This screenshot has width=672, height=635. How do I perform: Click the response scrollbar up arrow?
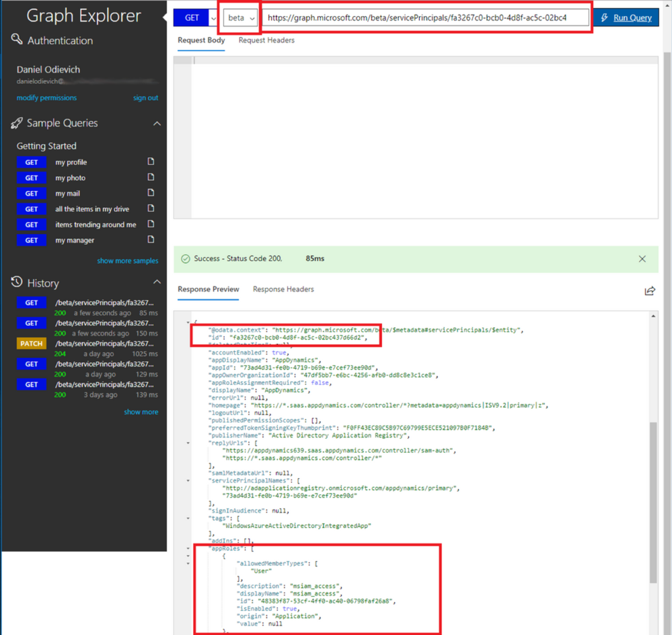653,316
